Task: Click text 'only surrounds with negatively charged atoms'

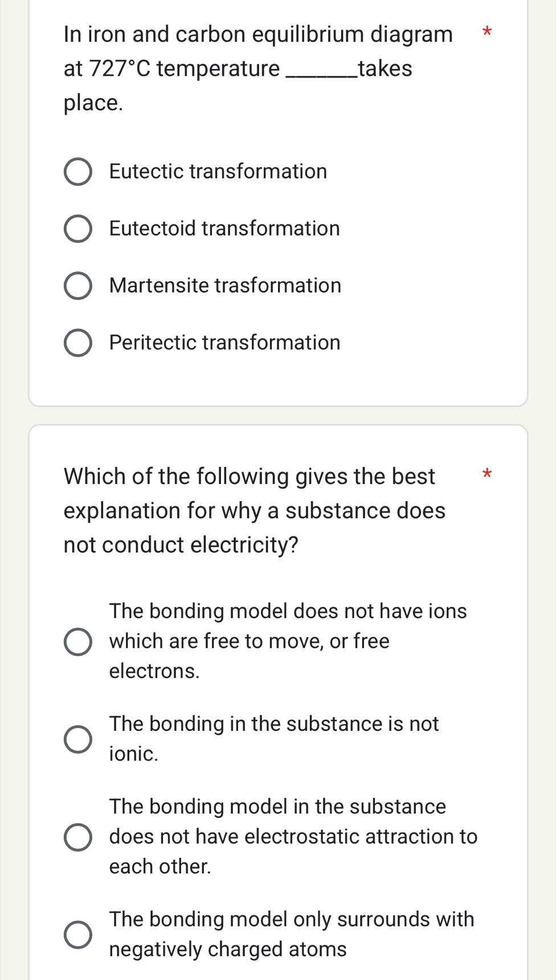Action: click(x=291, y=934)
